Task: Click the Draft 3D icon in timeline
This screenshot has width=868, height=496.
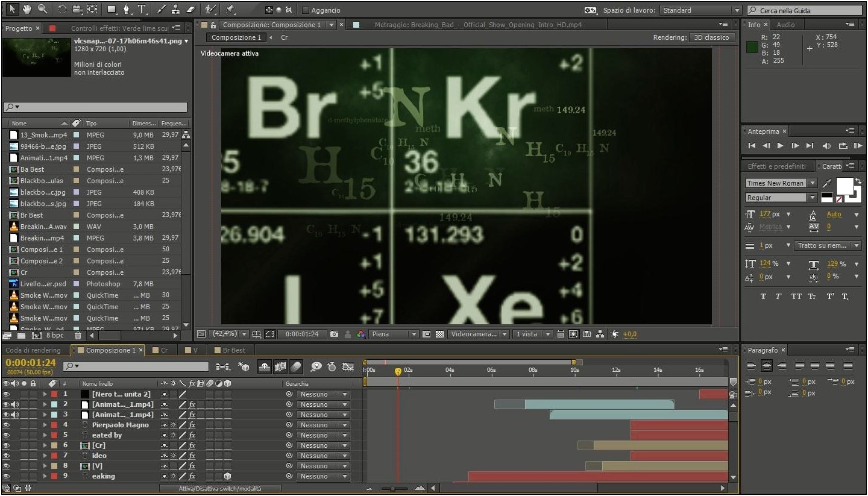Action: point(244,366)
